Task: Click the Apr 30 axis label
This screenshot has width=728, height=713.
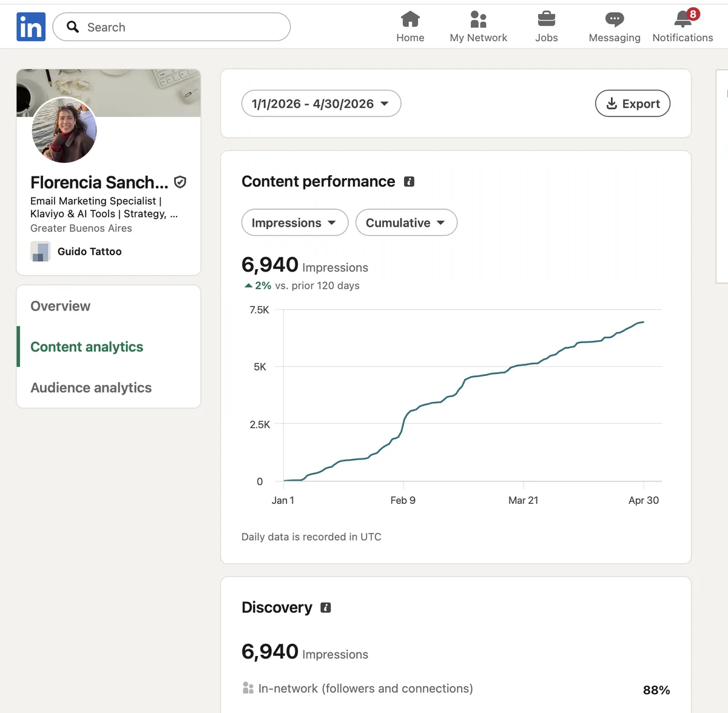Action: 644,500
